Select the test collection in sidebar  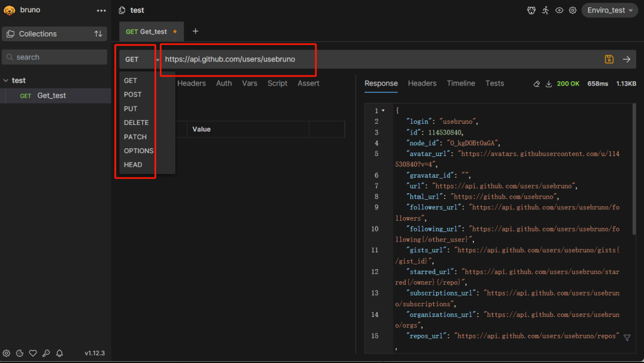(56, 80)
